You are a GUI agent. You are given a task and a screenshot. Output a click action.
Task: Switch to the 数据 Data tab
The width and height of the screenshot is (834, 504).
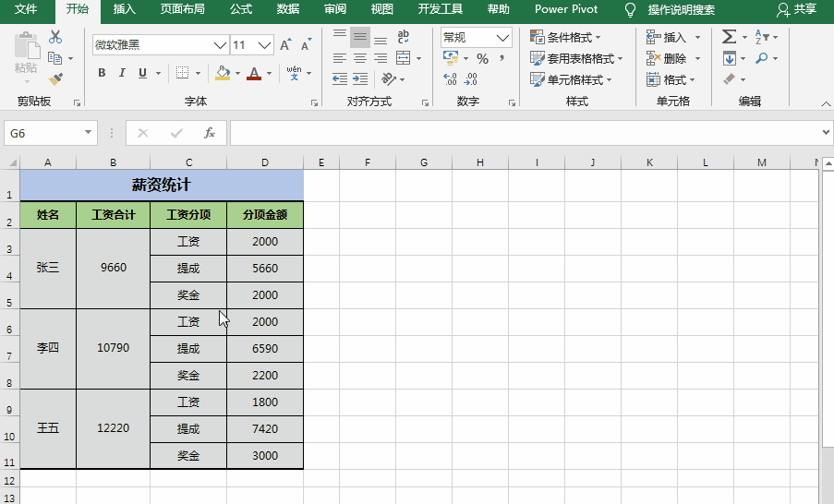pos(288,9)
